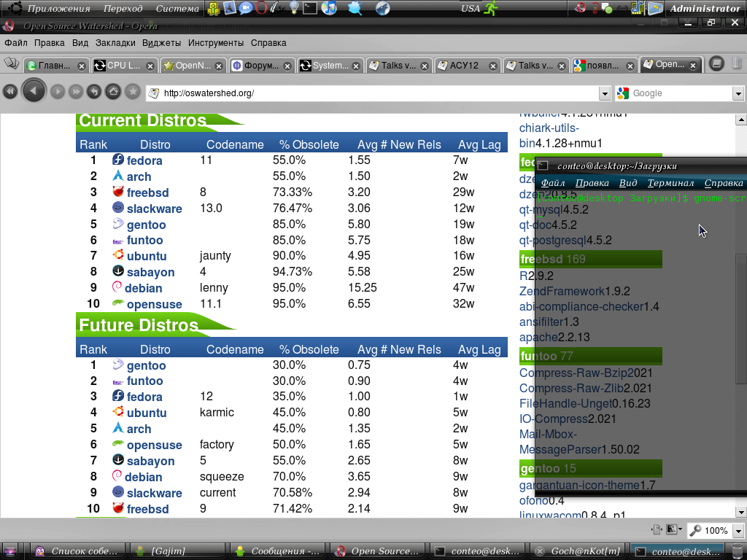Click the page scrollbar down arrow
This screenshot has height=560, width=747.
tap(740, 511)
